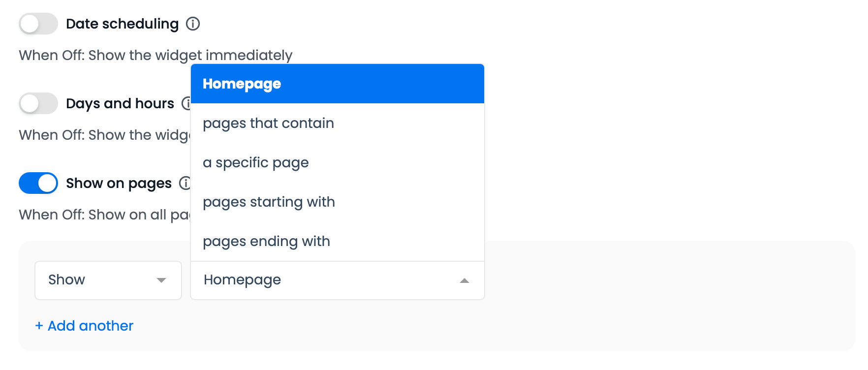This screenshot has width=868, height=370.
Task: Click info icon beside Show on pages
Action: pos(185,183)
